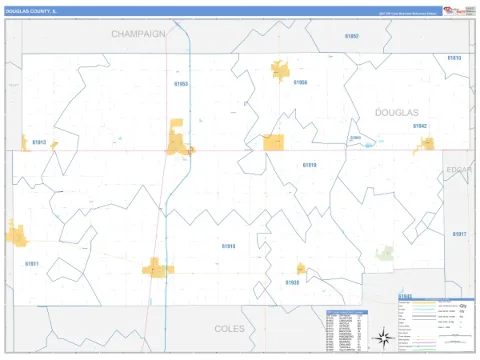Click the yellow square city area above 61919
The width and height of the screenshot is (480, 360).
[273, 142]
